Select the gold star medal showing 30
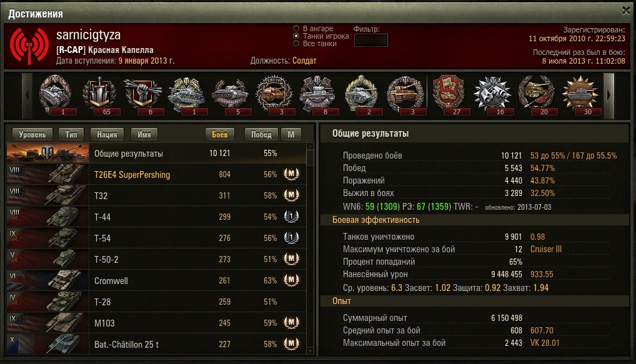This screenshot has height=364, width=636. coord(580,95)
